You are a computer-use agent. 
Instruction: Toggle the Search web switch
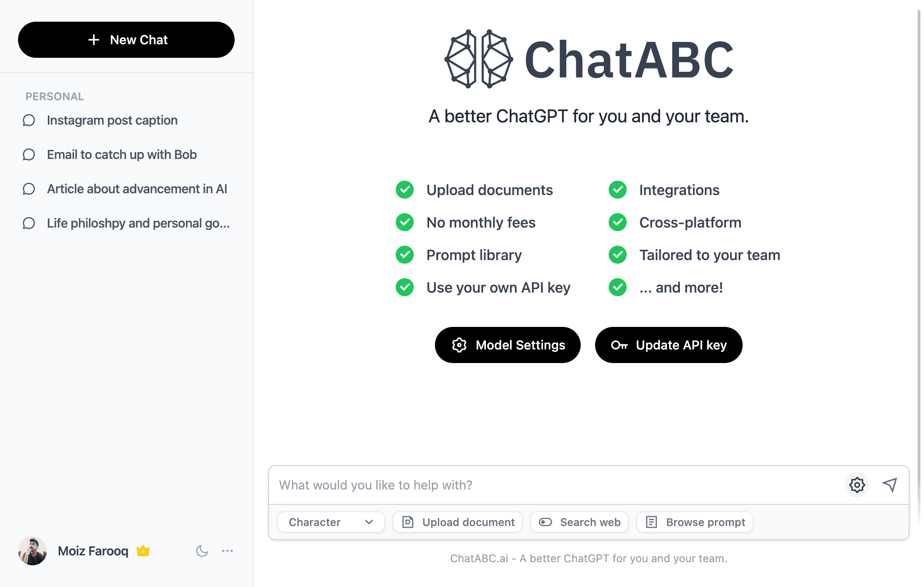coord(546,522)
